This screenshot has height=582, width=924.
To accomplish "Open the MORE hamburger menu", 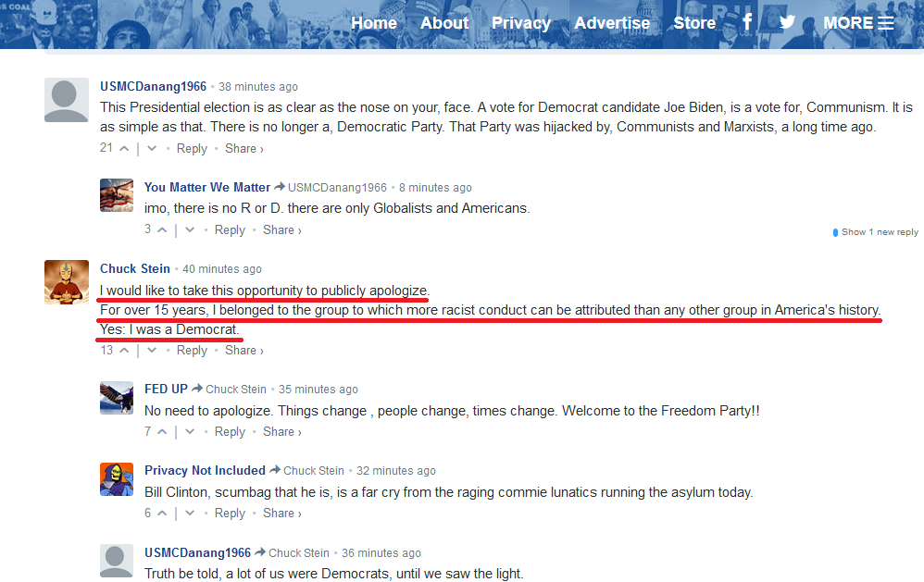I will pyautogui.click(x=858, y=23).
